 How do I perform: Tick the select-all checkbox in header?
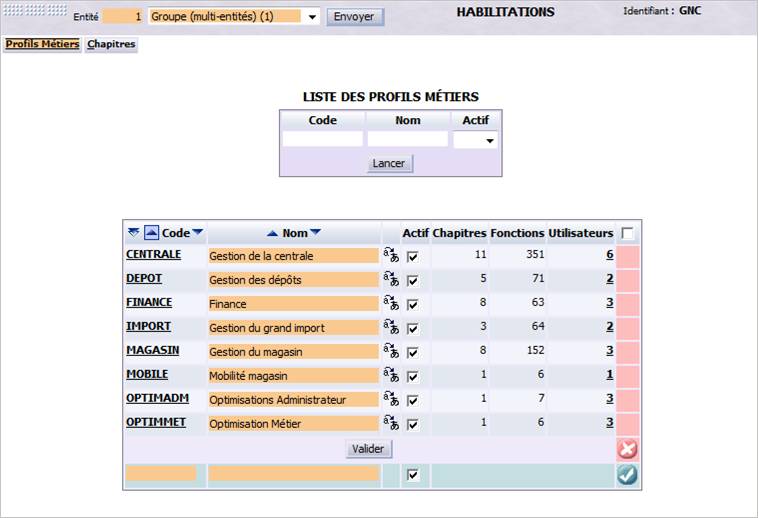pyautogui.click(x=627, y=233)
